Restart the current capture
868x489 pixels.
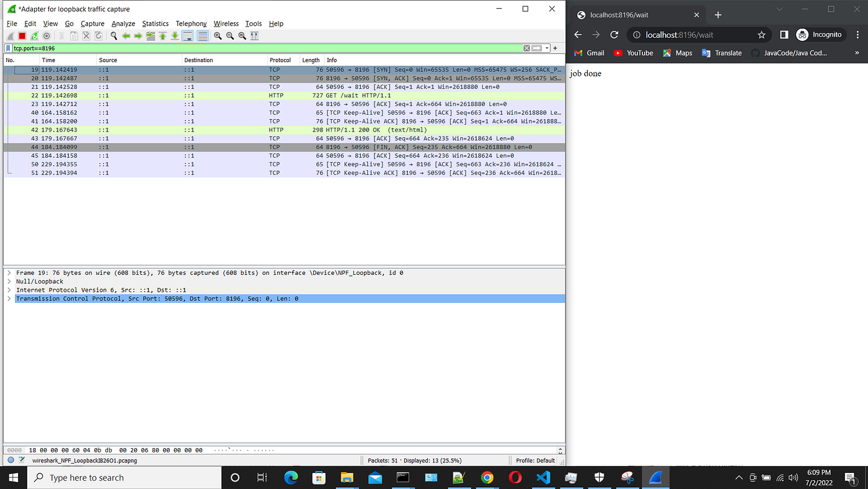(x=34, y=36)
